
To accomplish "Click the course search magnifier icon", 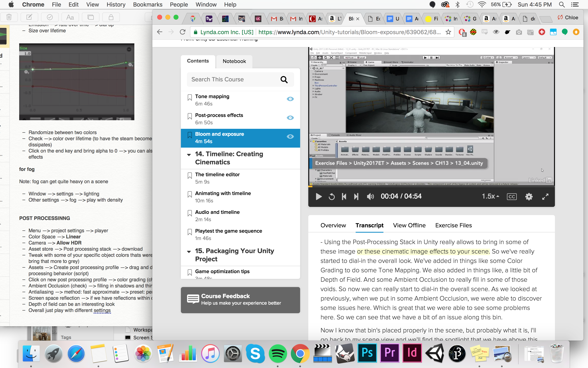I will [x=284, y=80].
